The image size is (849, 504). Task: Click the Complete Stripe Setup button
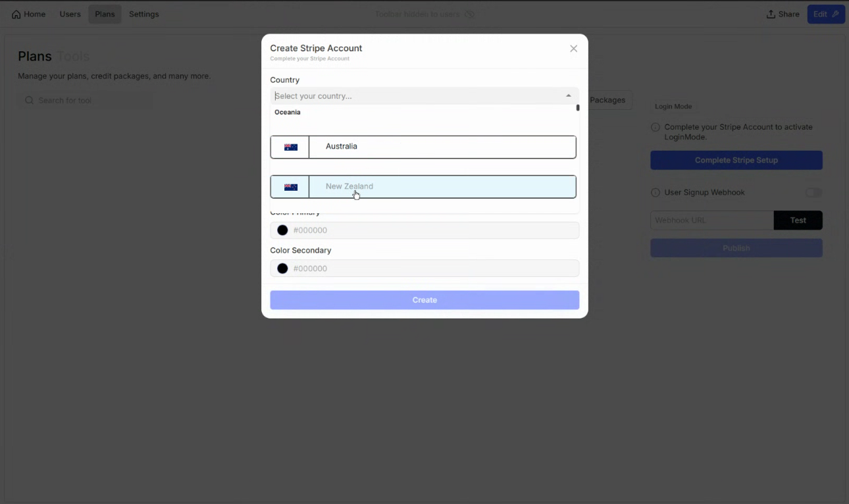(736, 161)
